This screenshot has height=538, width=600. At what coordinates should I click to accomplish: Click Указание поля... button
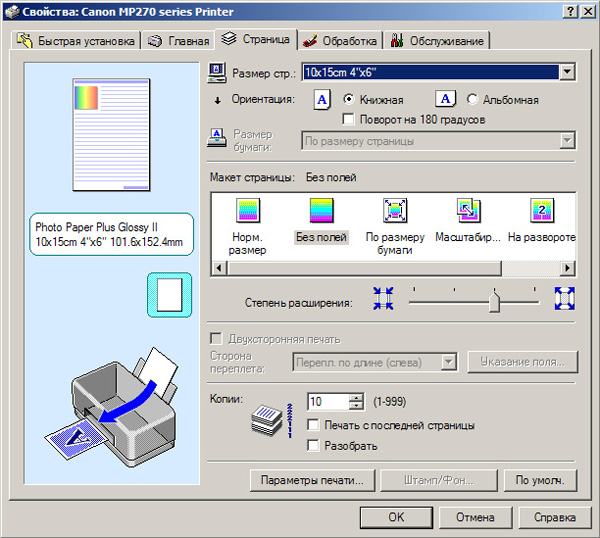[522, 362]
